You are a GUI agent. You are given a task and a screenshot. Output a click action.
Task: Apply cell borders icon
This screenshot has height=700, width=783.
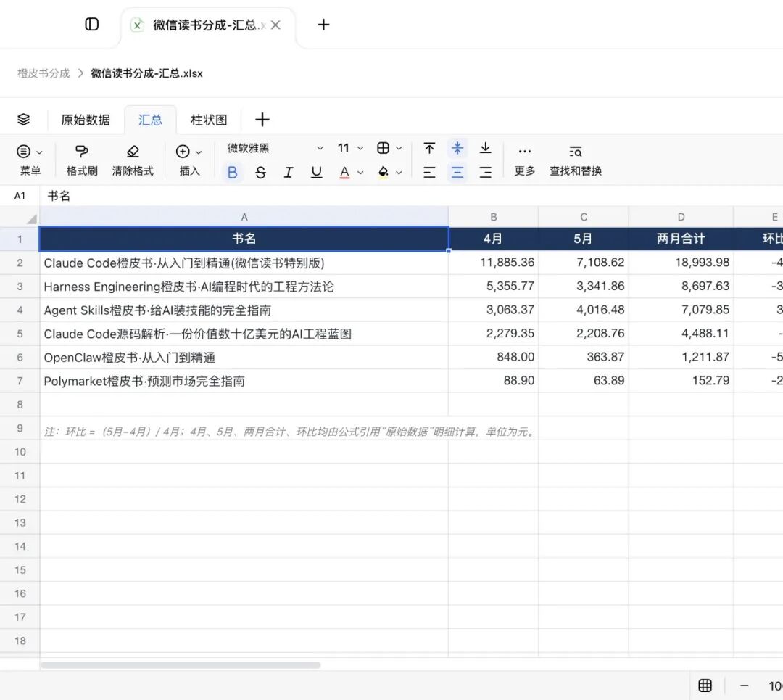pyautogui.click(x=383, y=148)
